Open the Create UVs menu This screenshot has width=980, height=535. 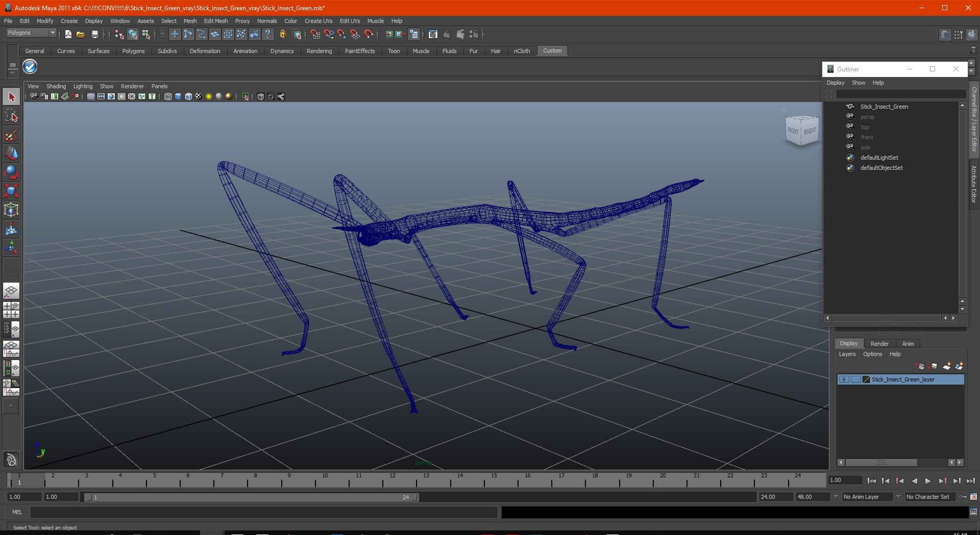click(x=318, y=21)
